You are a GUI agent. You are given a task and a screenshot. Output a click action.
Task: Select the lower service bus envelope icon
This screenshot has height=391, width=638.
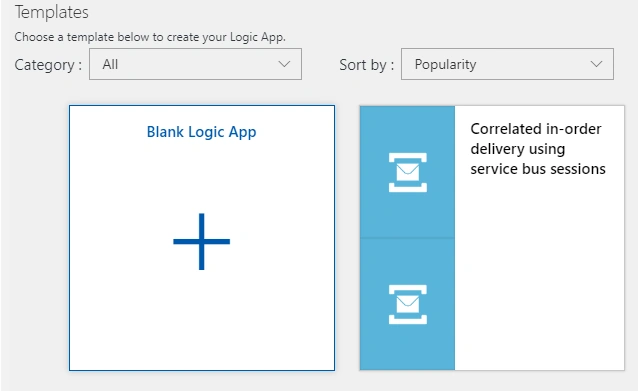[408, 304]
